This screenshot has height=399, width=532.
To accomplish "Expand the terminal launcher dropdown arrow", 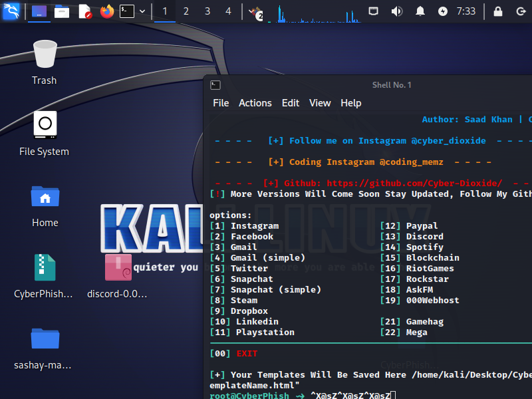I will click(x=142, y=11).
